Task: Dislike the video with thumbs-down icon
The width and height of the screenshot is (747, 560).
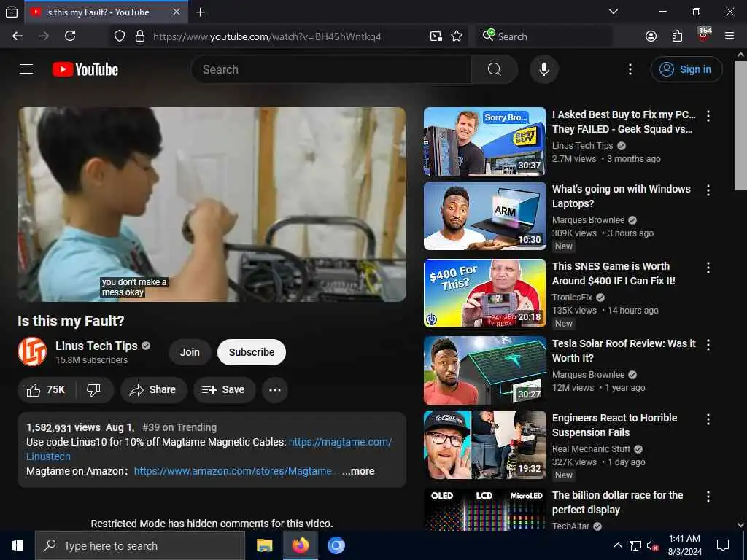Action: pyautogui.click(x=94, y=390)
